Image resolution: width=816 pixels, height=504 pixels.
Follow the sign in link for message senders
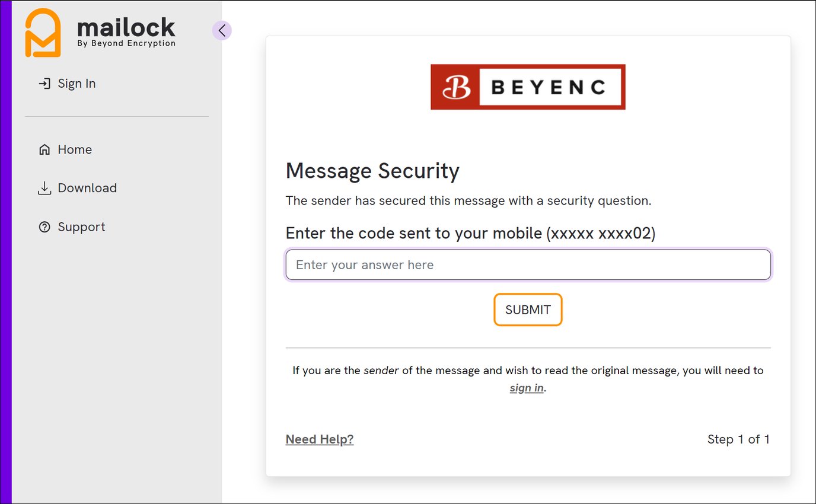[525, 388]
